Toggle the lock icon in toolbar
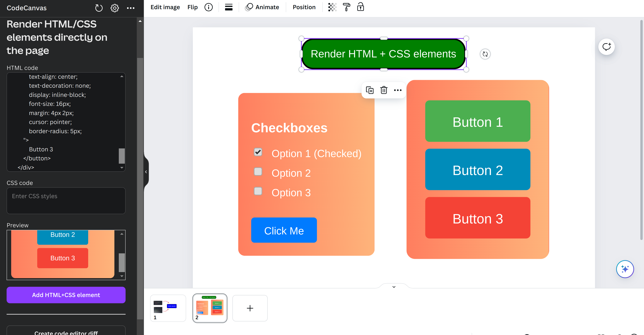This screenshot has height=335, width=644. point(360,7)
